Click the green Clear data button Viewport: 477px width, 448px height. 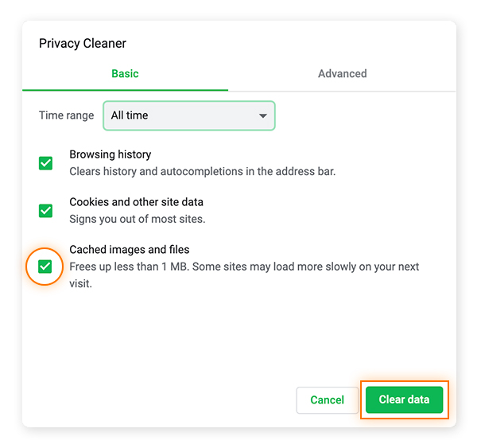pyautogui.click(x=404, y=399)
